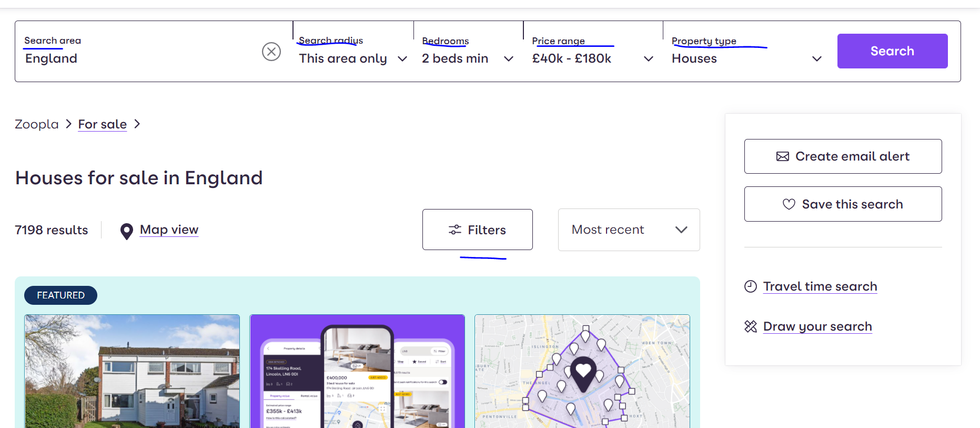Click the FEATURED badge
The image size is (980, 428).
click(x=60, y=295)
